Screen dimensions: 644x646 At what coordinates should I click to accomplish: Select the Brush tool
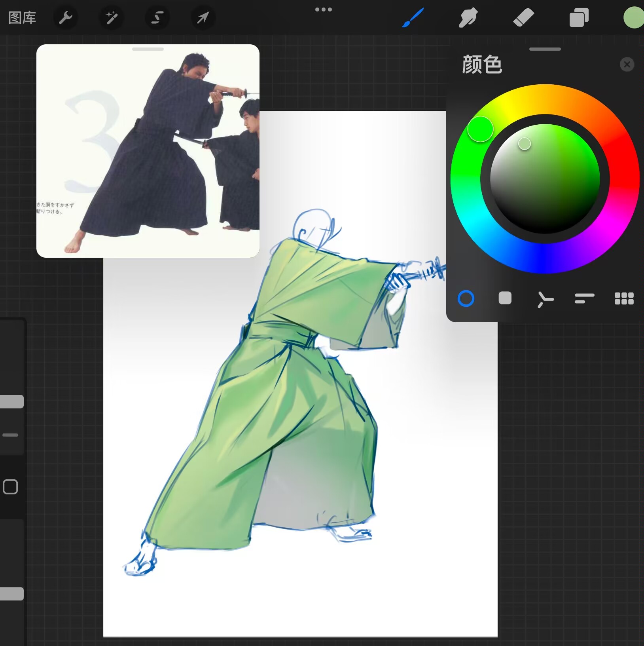click(x=413, y=18)
